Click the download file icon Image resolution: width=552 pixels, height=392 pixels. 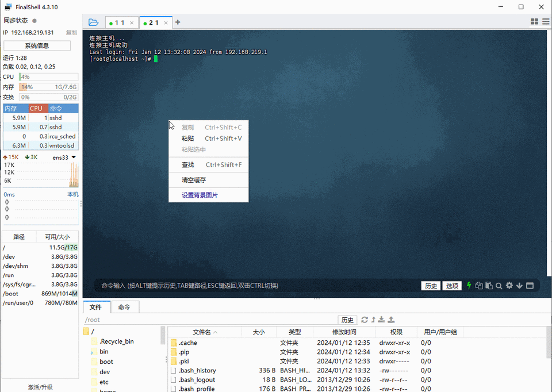382,320
